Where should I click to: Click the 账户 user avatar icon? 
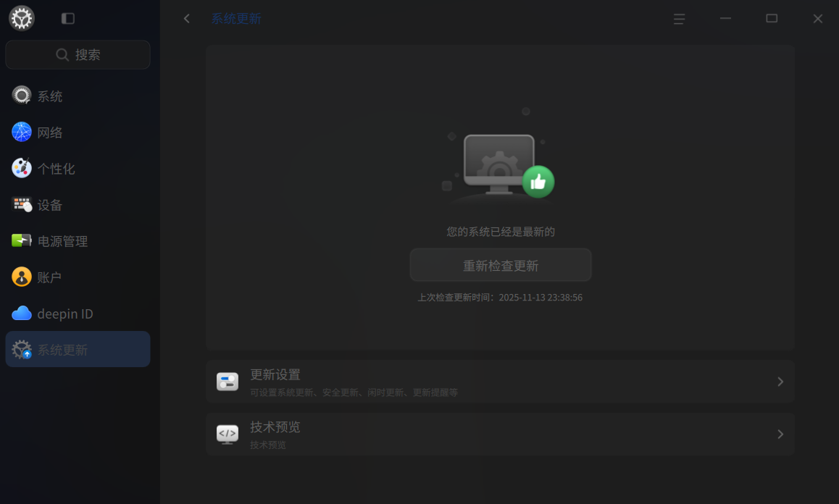pos(22,277)
